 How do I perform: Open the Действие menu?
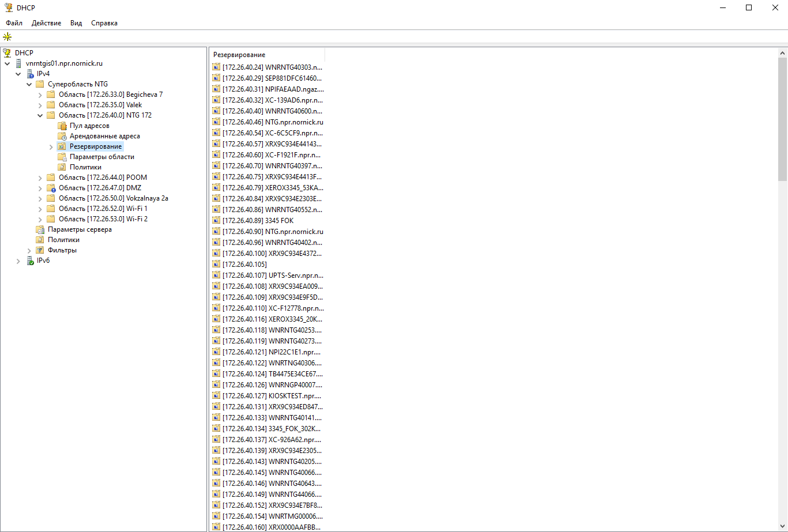coord(46,23)
